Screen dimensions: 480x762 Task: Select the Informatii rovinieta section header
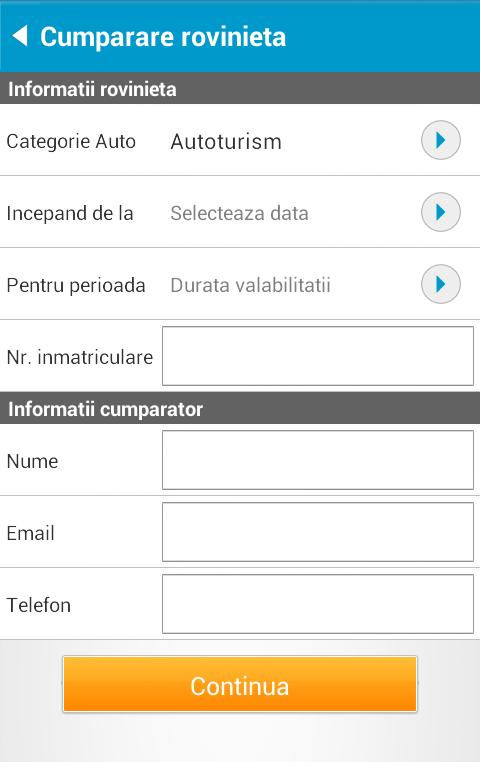[x=240, y=88]
